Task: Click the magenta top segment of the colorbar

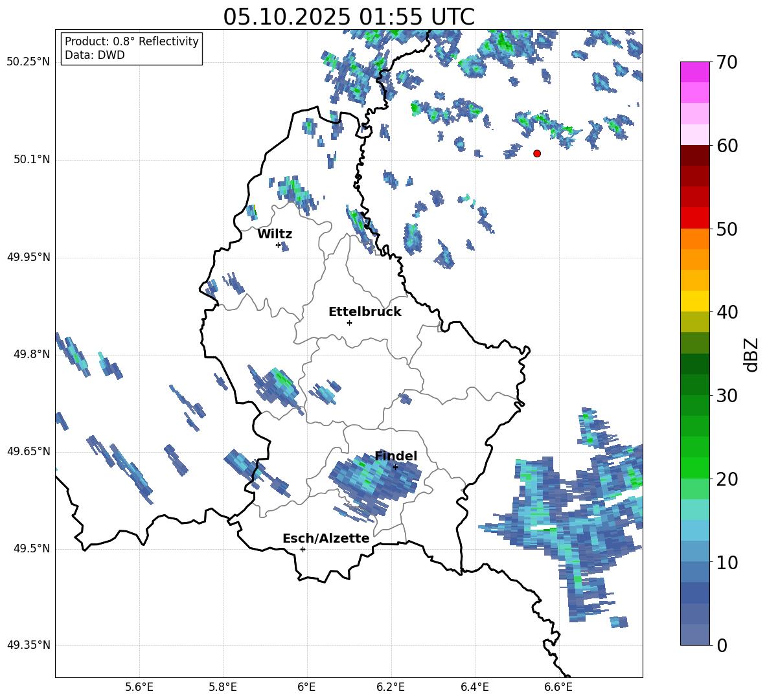Action: point(695,72)
